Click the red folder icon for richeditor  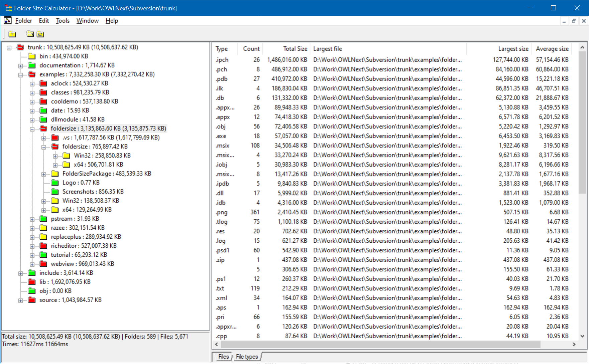(x=43, y=246)
